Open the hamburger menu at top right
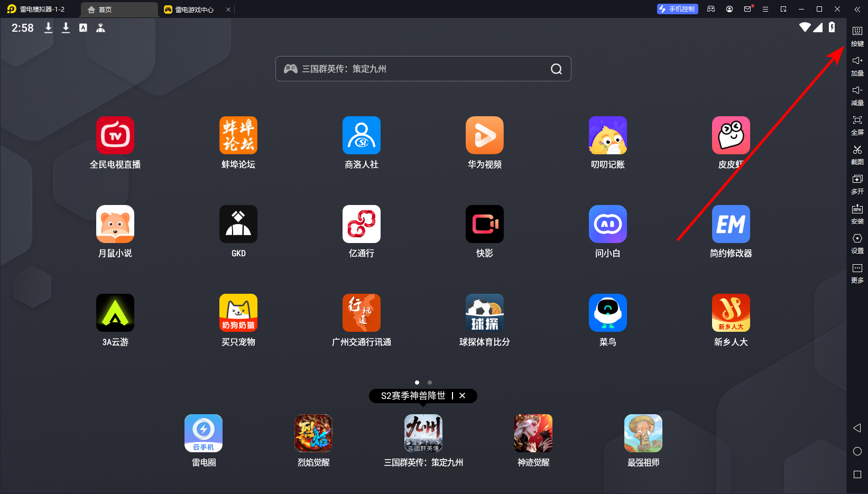 coord(765,9)
